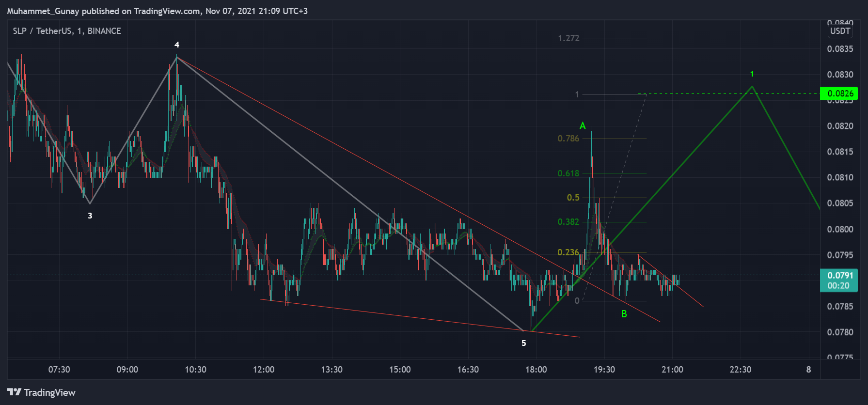Click the 16:30 time axis label
The width and height of the screenshot is (868, 405).
coord(468,370)
